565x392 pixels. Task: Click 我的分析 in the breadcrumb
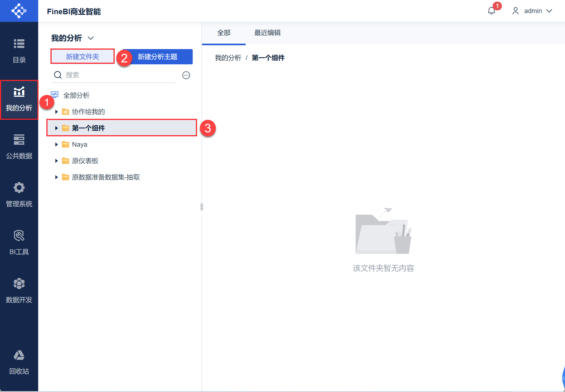[x=228, y=58]
